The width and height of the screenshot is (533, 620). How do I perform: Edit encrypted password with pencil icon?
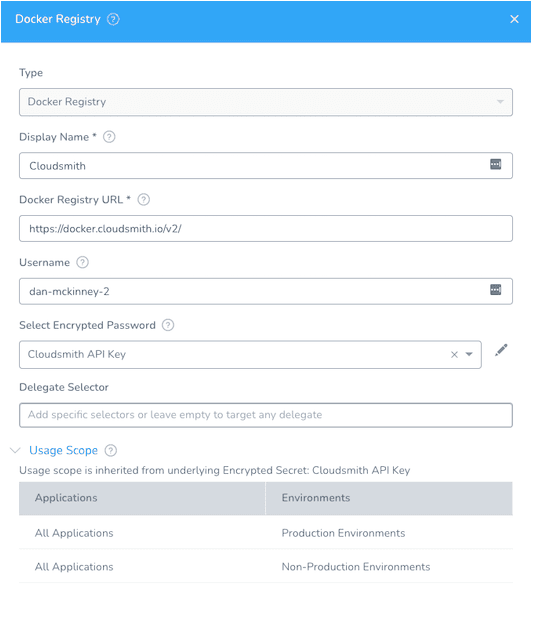coord(501,350)
